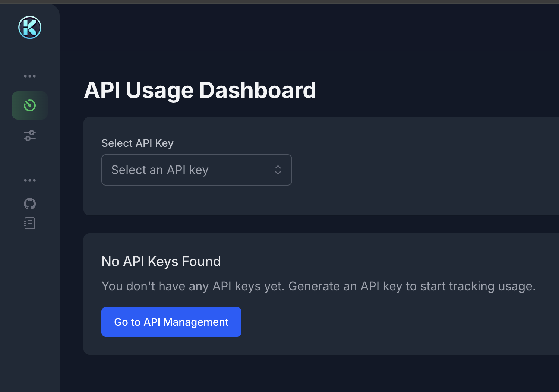Click the word 'Management' on the blue button
This screenshot has height=392, width=559.
[196, 322]
